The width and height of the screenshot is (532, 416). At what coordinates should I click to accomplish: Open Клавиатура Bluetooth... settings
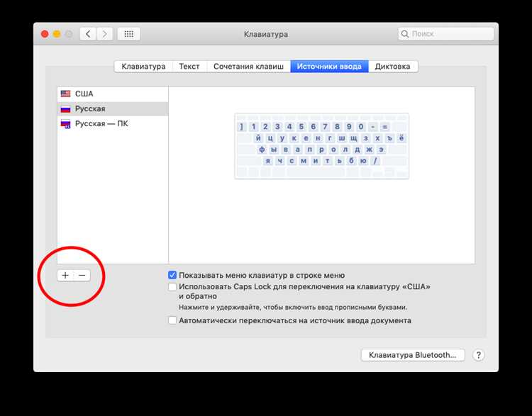pyautogui.click(x=413, y=355)
